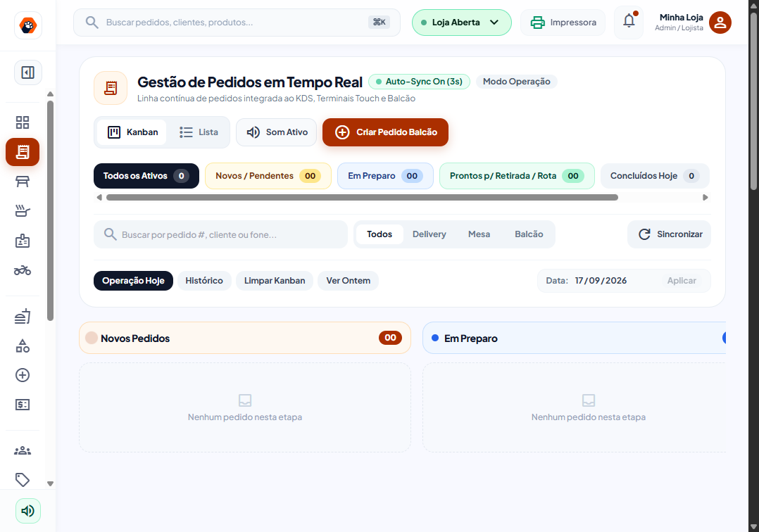Select Em Preparo status filter

coord(385,176)
